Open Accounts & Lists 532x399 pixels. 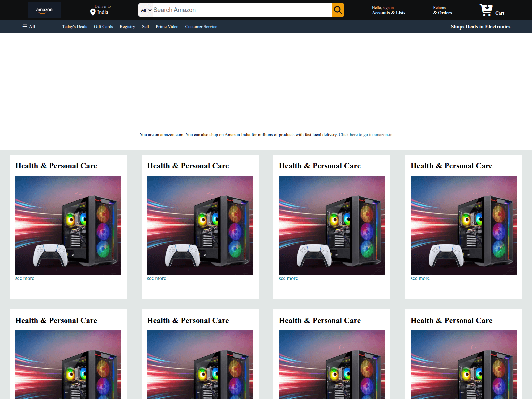[x=388, y=10]
